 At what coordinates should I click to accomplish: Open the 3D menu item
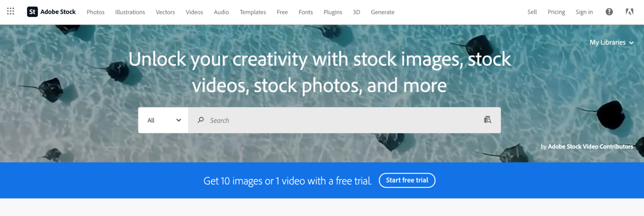pyautogui.click(x=356, y=12)
